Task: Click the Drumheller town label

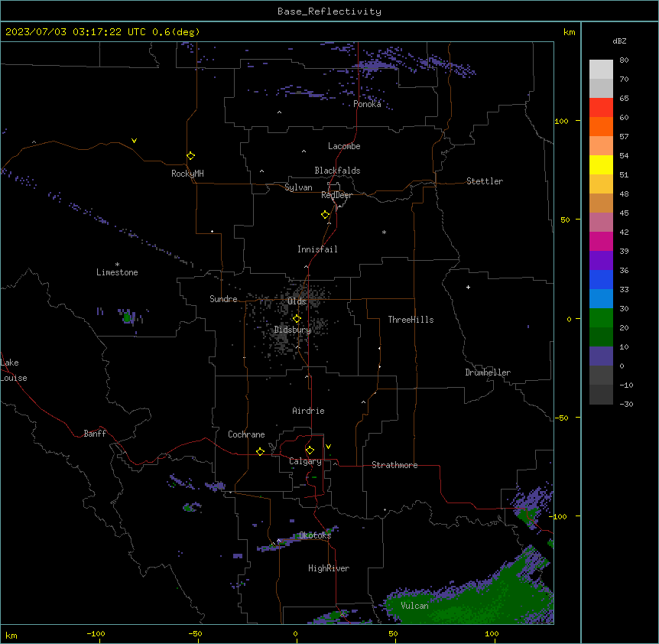Action: tap(488, 372)
